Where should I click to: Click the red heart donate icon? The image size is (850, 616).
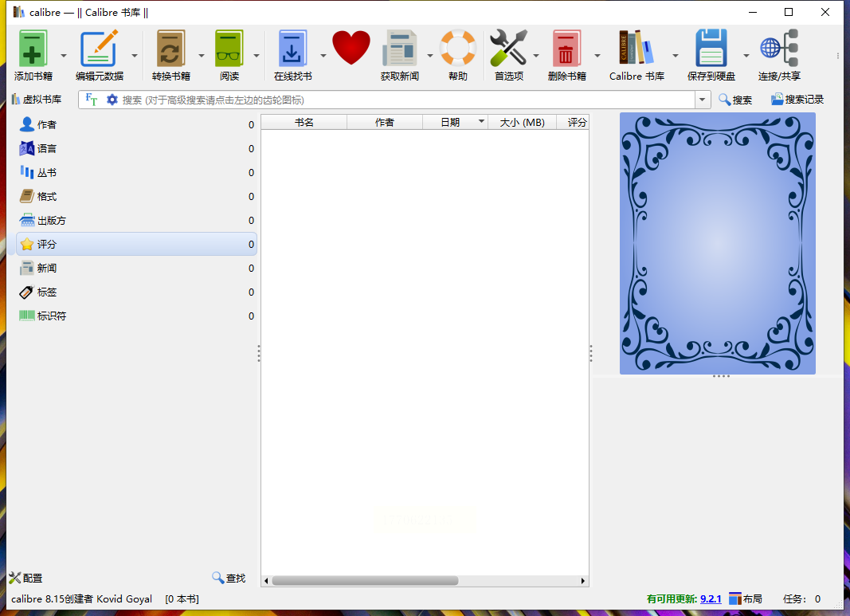point(351,48)
